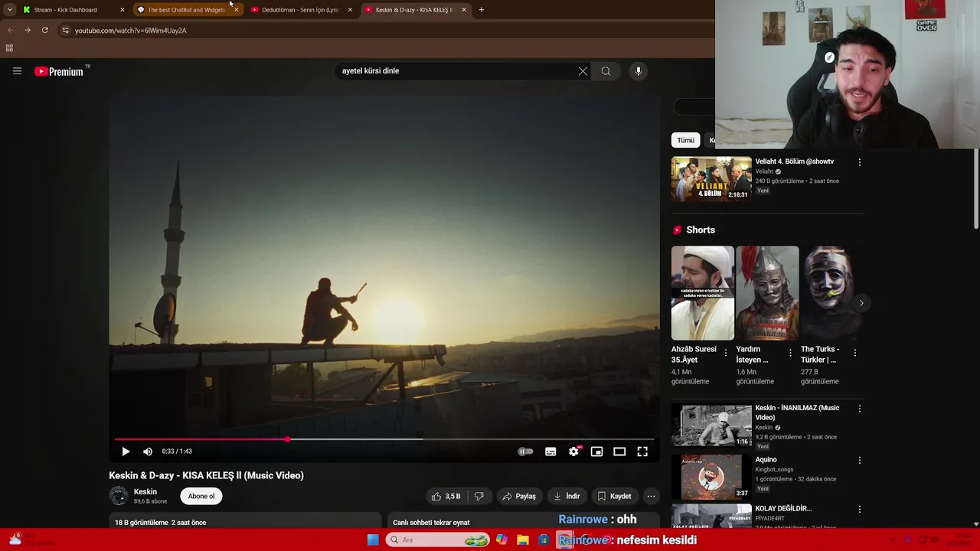The width and height of the screenshot is (980, 551).
Task: Enter fullscreen mode
Action: [642, 452]
